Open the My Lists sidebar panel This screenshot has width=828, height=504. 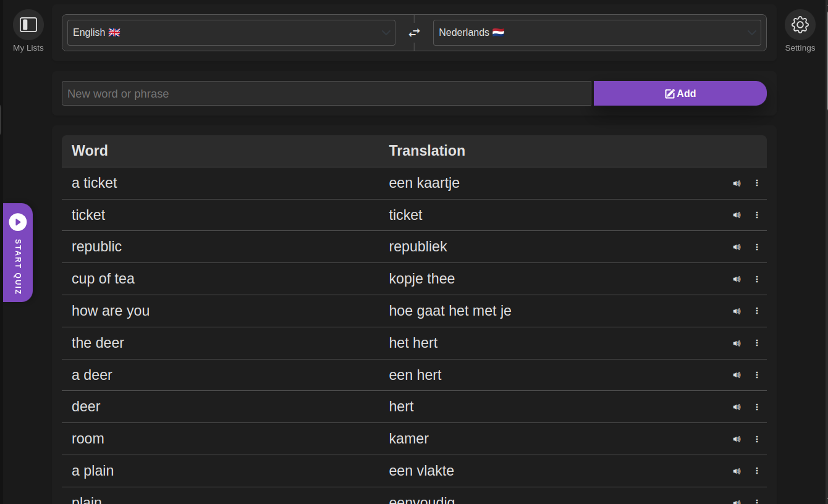(28, 25)
